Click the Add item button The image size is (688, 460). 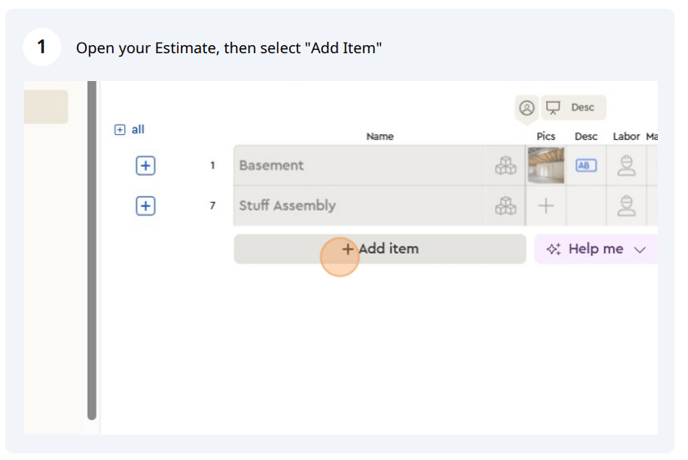tap(380, 249)
